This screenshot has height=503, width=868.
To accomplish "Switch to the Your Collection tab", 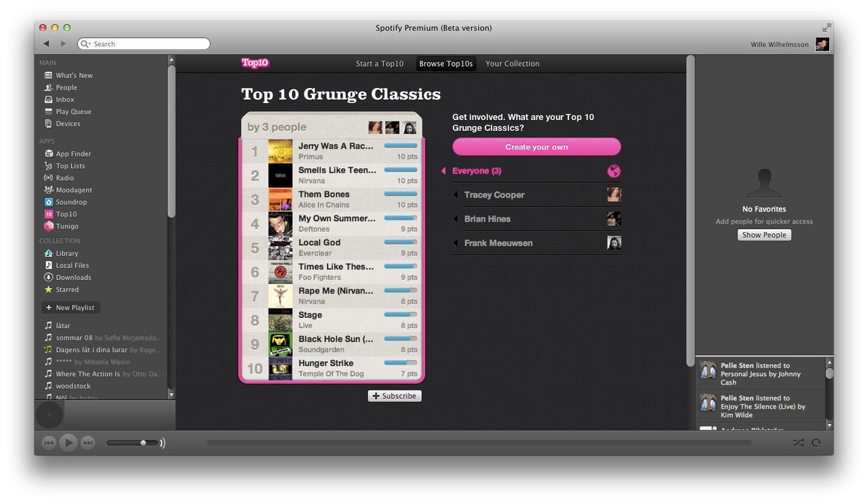I will click(512, 63).
